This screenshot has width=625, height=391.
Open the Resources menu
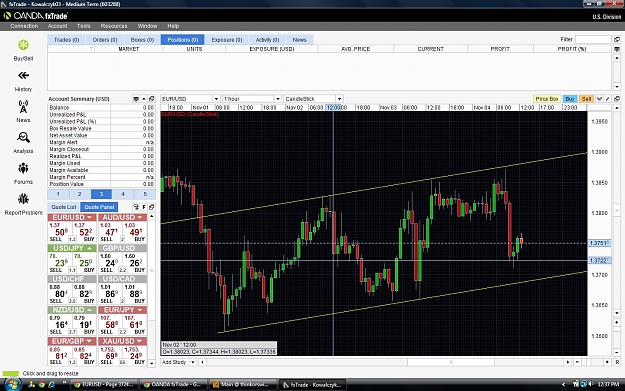point(114,26)
